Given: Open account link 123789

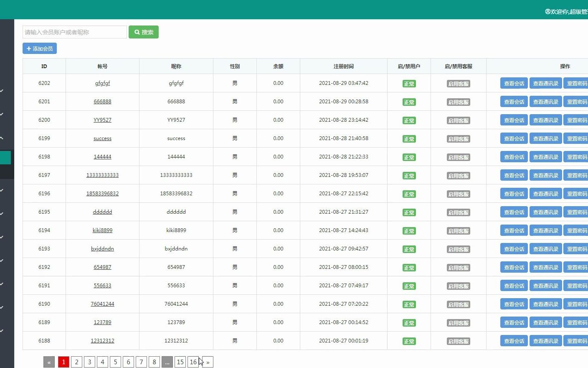Looking at the screenshot, I should [x=102, y=322].
